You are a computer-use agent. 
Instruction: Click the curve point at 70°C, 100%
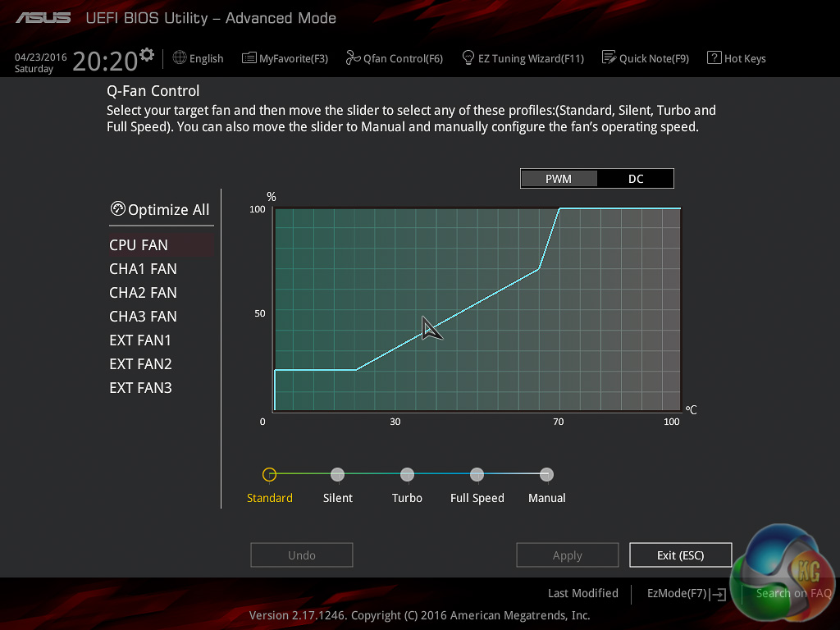559,208
